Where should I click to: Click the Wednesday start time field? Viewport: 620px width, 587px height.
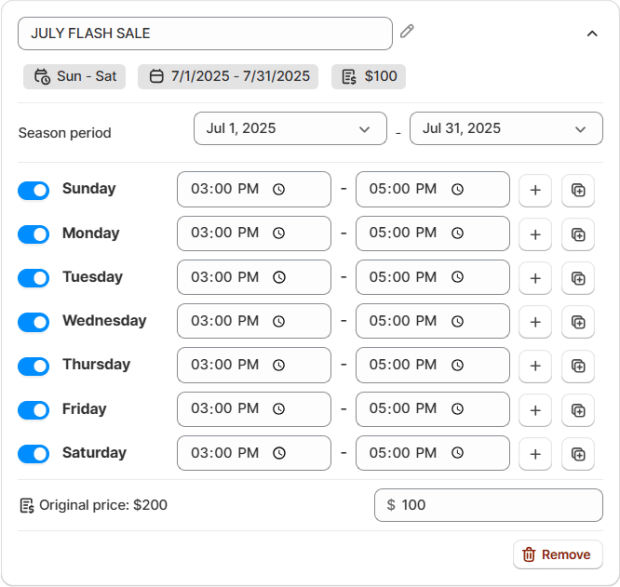point(254,321)
